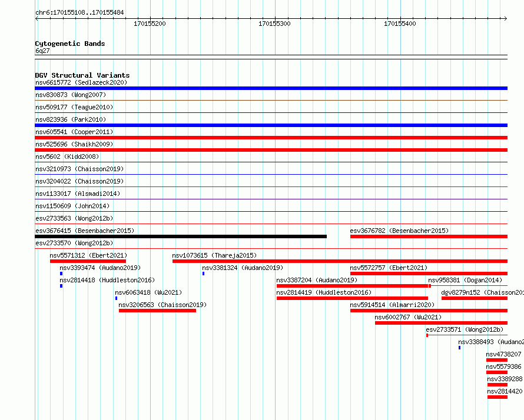
Task: Click nsv823936 (Park2010) label
Action: pos(71,119)
